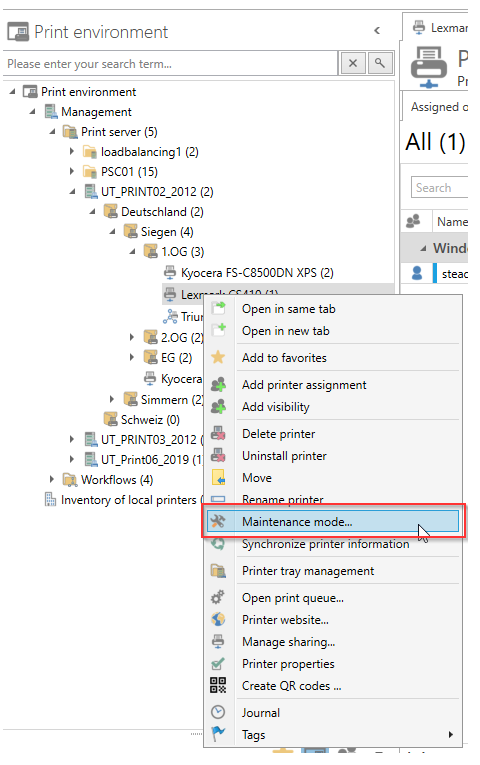Collapse the Siegen (4) tree node
480x765 pixels.
[112, 232]
